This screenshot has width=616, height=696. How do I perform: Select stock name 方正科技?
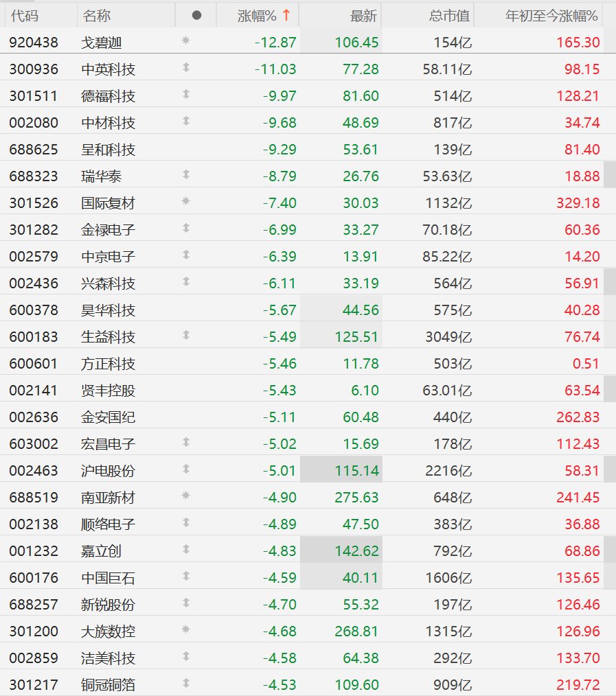(108, 364)
